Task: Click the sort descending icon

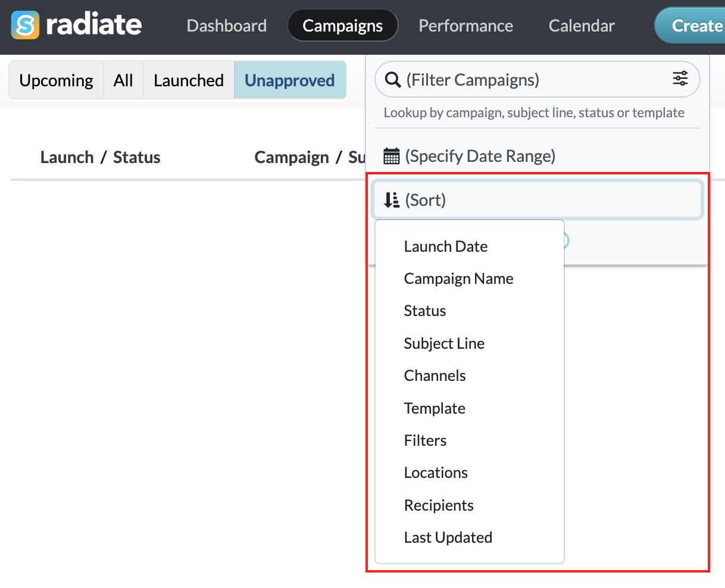Action: [392, 200]
